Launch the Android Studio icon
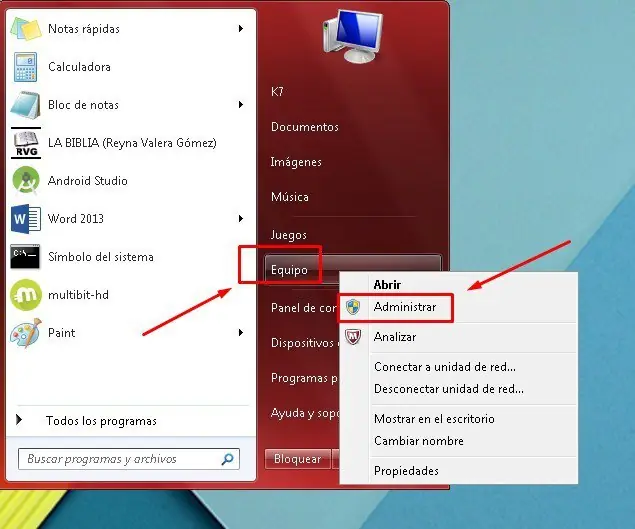Viewport: 635px width, 529px height. (x=26, y=181)
